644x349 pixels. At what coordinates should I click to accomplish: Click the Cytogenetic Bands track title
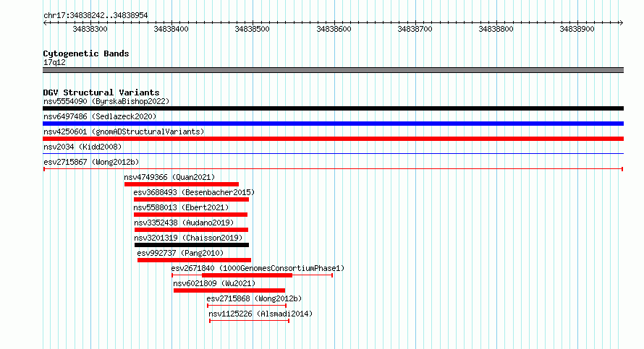tap(86, 53)
